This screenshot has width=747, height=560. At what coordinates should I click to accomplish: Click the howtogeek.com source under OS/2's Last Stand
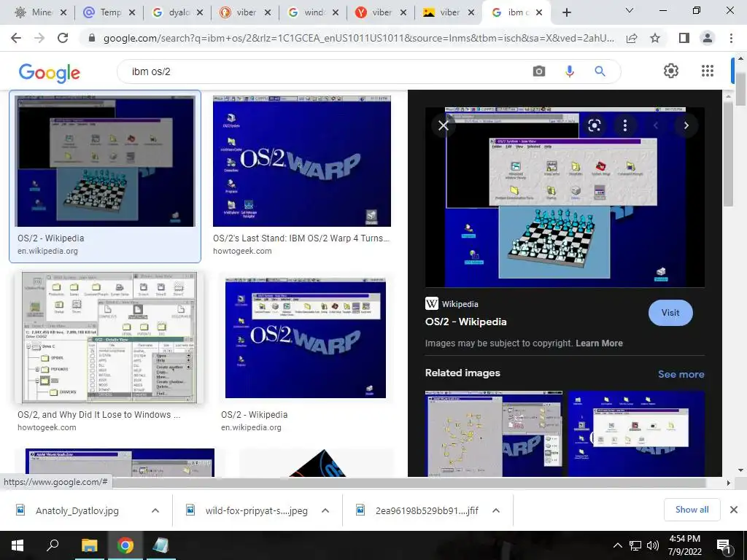[242, 251]
